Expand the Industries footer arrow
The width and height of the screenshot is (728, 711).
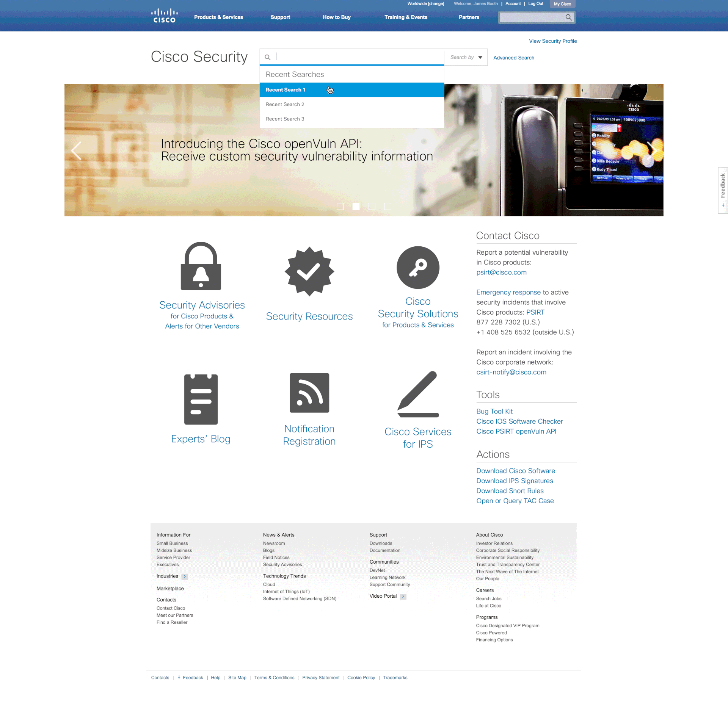tap(185, 576)
